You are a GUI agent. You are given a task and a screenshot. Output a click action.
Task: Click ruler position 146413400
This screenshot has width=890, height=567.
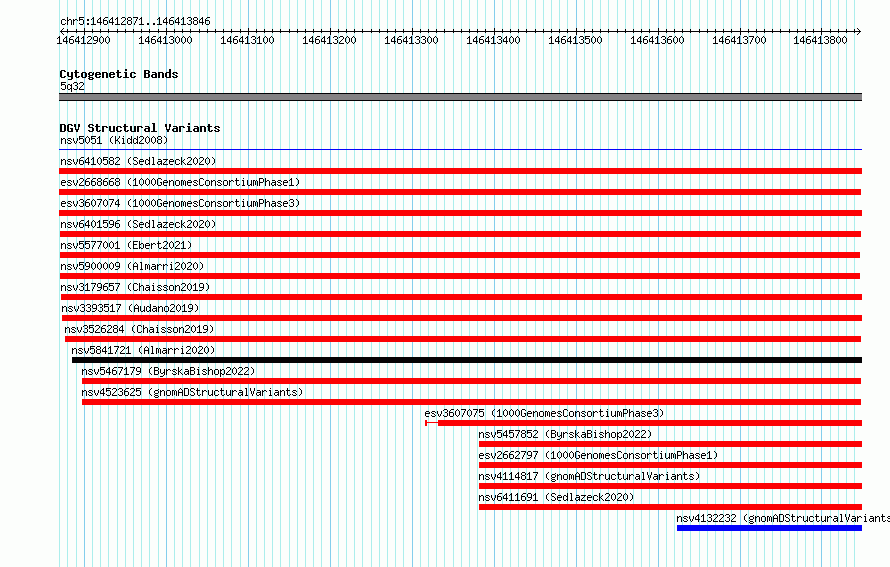tap(493, 40)
